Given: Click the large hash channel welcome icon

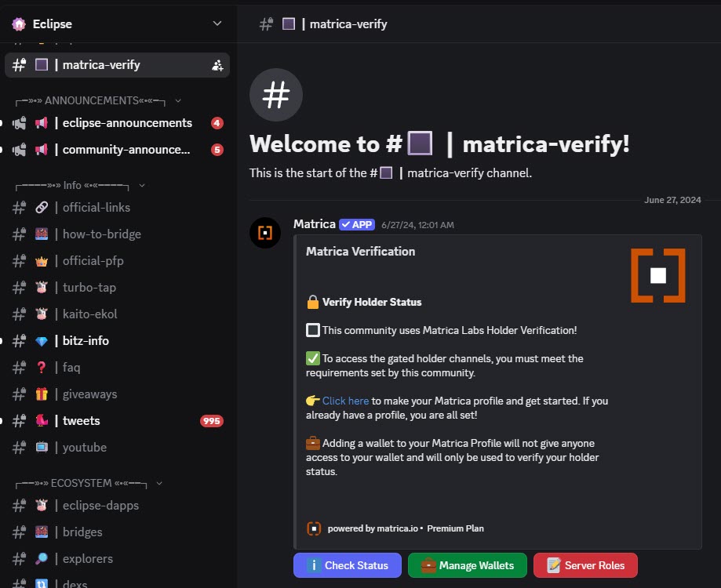Looking at the screenshot, I should point(276,95).
